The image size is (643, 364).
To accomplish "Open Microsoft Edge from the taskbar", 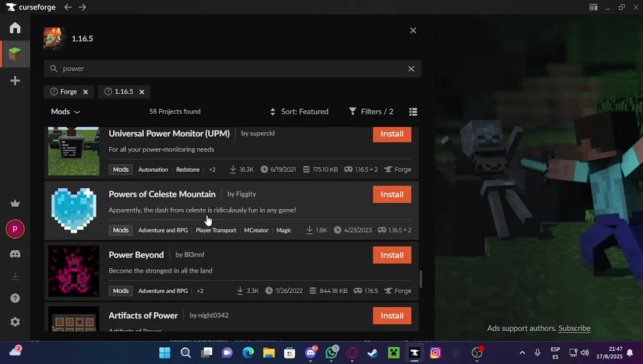I will click(248, 353).
